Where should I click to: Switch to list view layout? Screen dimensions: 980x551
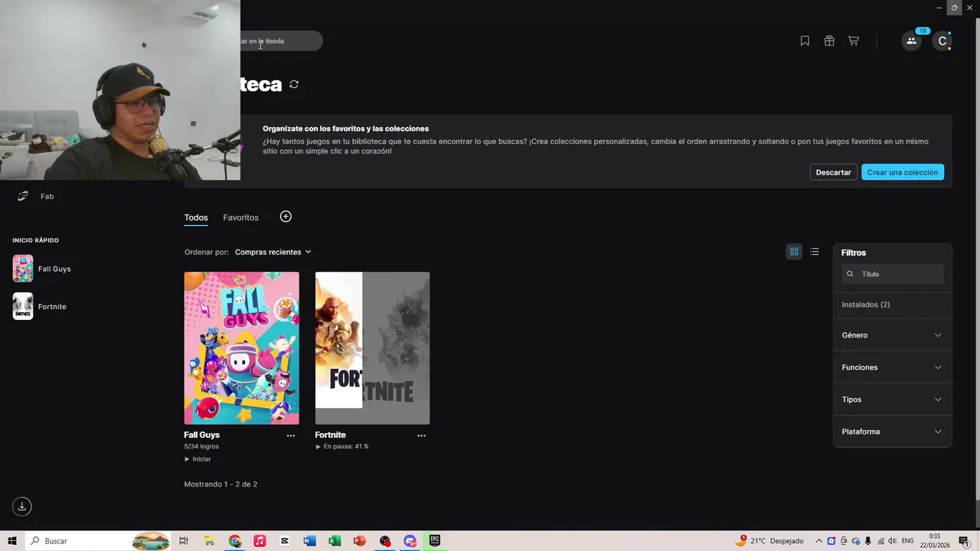[815, 252]
